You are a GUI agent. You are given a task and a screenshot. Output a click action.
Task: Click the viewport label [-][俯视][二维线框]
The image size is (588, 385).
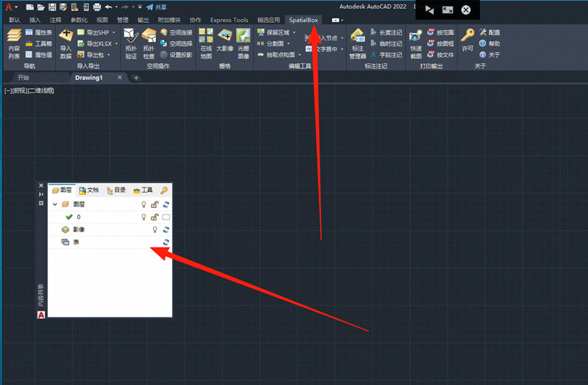point(29,90)
